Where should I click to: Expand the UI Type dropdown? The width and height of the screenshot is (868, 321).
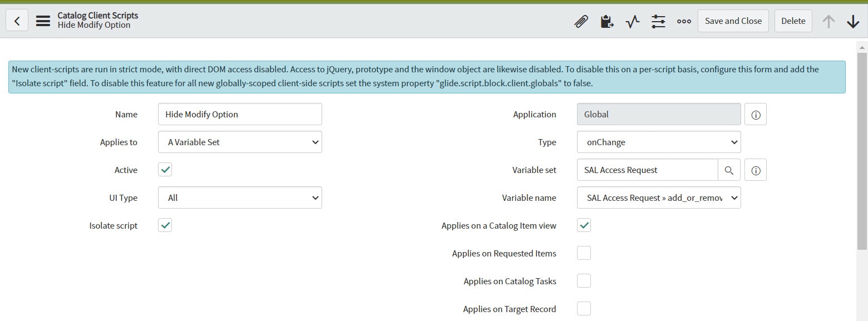240,197
